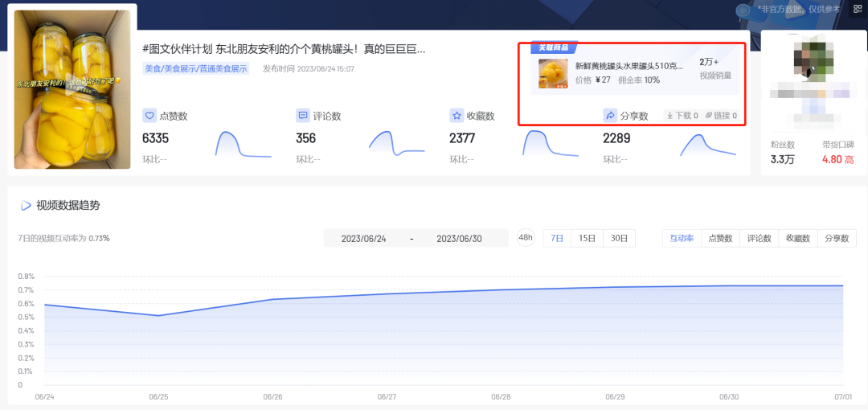Click the share arrow icon beside 分享数
This screenshot has width=868, height=410.
pyautogui.click(x=609, y=116)
